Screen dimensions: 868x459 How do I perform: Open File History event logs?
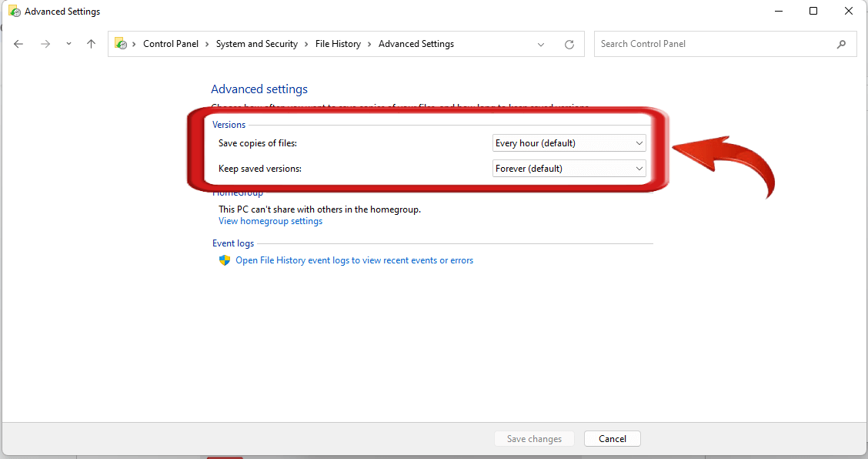pos(354,260)
